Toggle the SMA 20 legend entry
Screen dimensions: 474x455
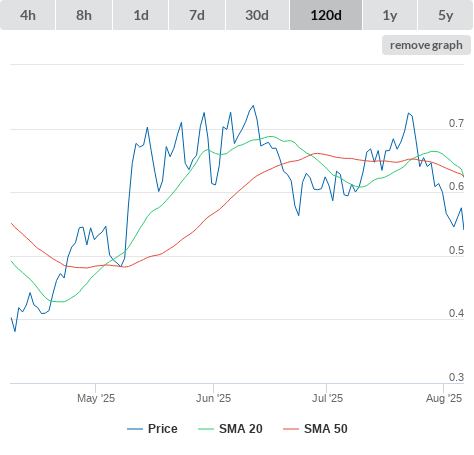(230, 429)
